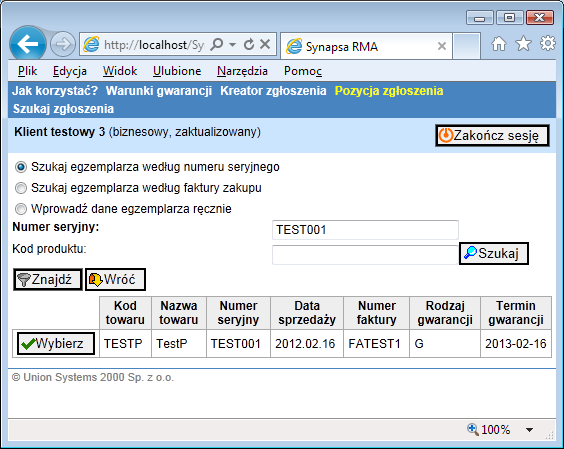Image resolution: width=564 pixels, height=449 pixels.
Task: Open the Widok menu
Action: (120, 71)
